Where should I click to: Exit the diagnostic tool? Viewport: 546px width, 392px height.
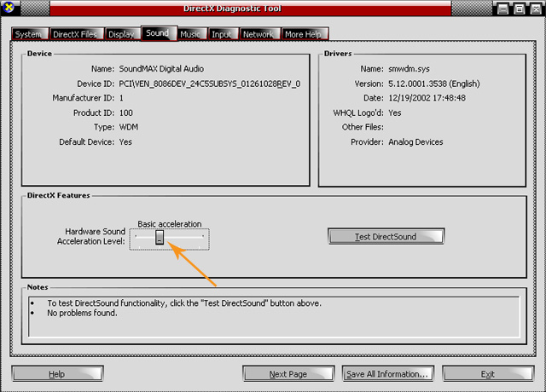pos(488,374)
